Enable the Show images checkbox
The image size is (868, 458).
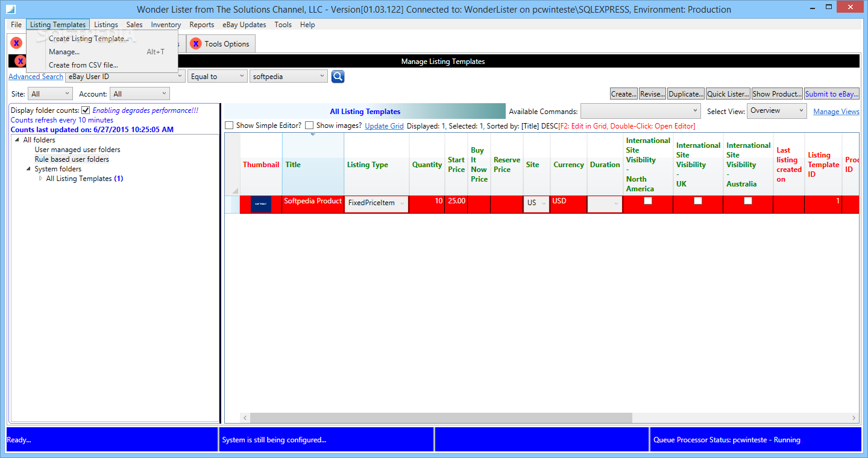309,126
